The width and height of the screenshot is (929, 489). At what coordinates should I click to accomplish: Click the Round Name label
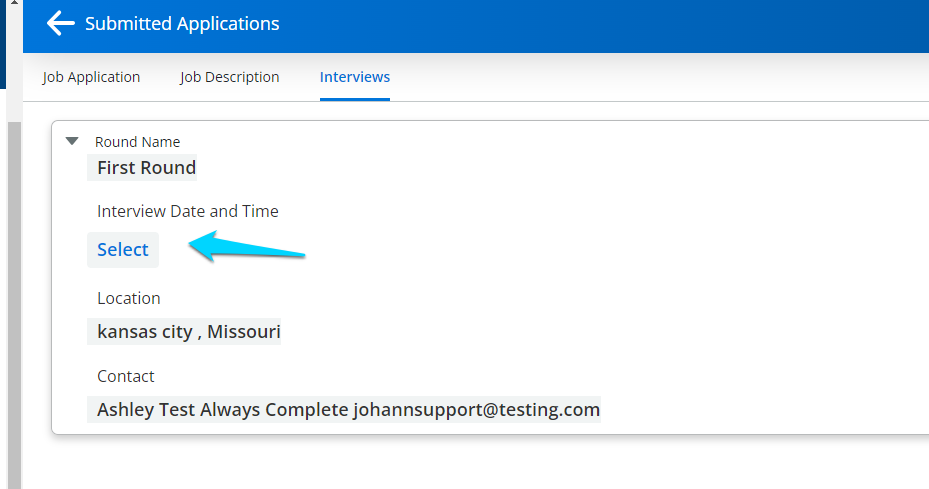pos(137,142)
